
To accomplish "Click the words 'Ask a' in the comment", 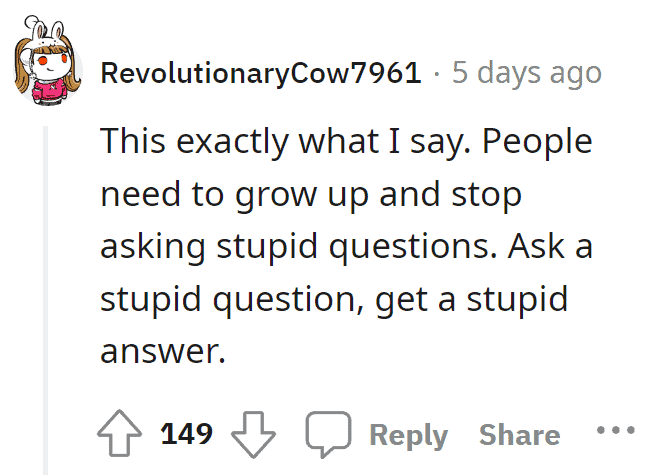I will coord(550,246).
